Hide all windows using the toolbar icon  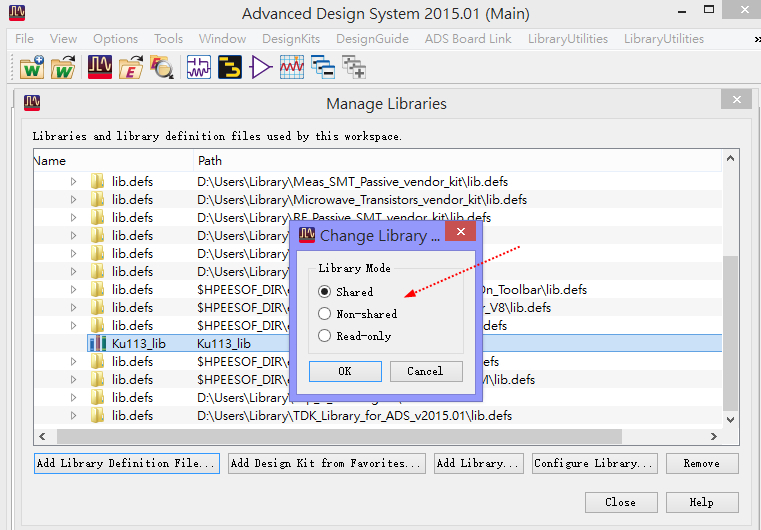[323, 67]
